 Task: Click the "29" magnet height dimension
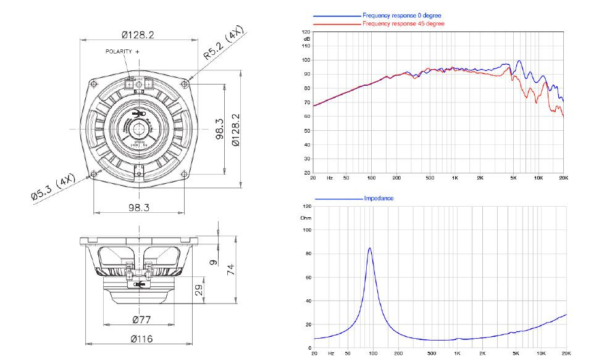(199, 289)
